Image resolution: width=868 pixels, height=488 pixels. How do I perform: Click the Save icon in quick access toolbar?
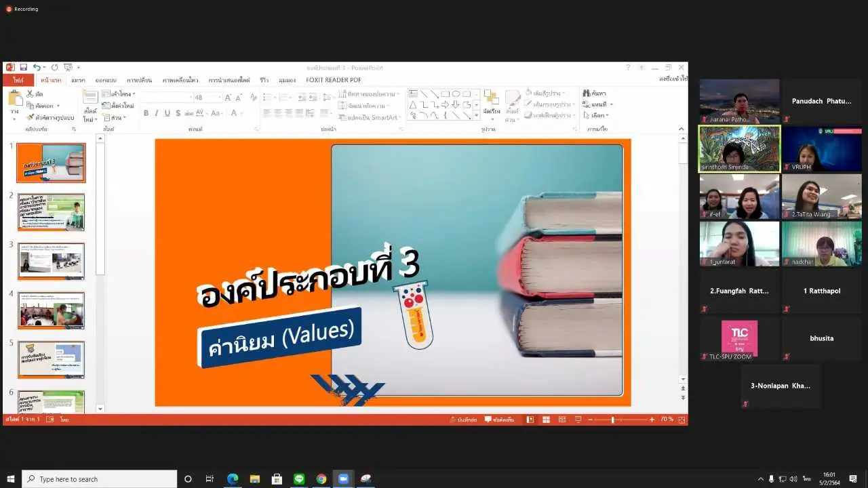pyautogui.click(x=23, y=68)
